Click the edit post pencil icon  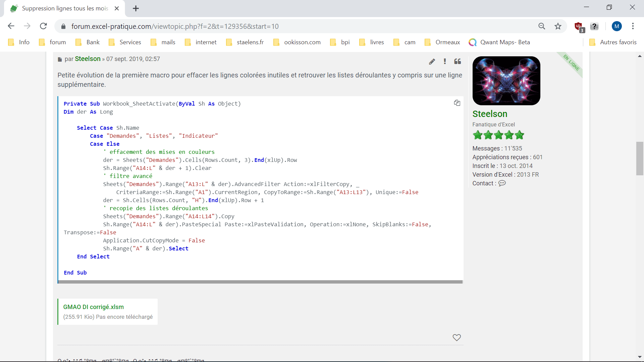pyautogui.click(x=432, y=62)
